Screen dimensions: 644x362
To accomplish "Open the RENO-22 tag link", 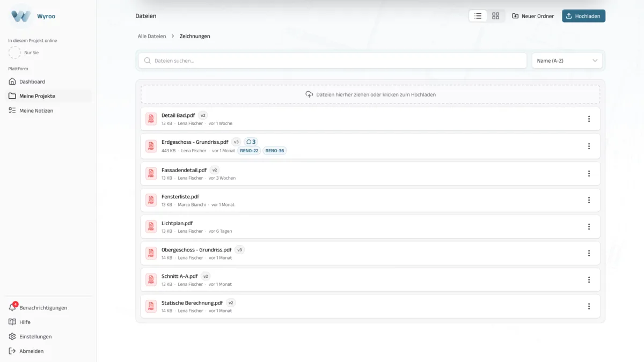I will tap(249, 151).
